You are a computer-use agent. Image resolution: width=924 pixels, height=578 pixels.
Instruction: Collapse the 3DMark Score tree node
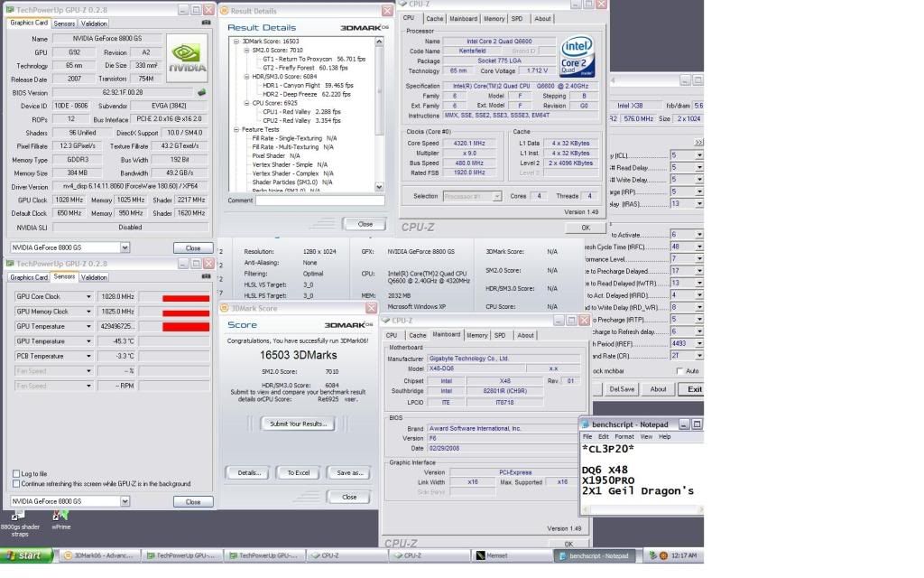236,42
